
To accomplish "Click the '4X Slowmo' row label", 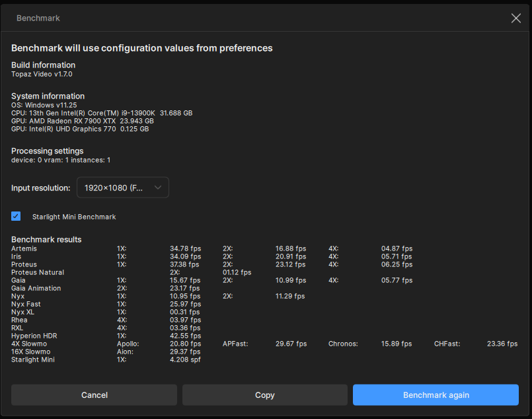I will (29, 344).
